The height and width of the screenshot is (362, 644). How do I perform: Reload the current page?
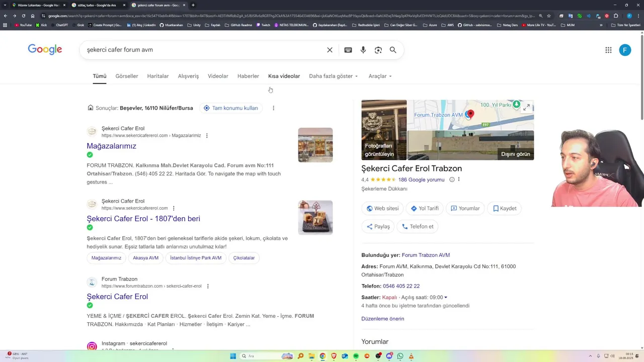(23, 16)
